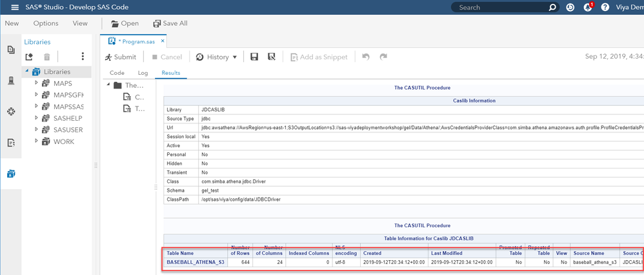The height and width of the screenshot is (275, 644).
Task: Click the save program disk icon
Action: pyautogui.click(x=254, y=57)
